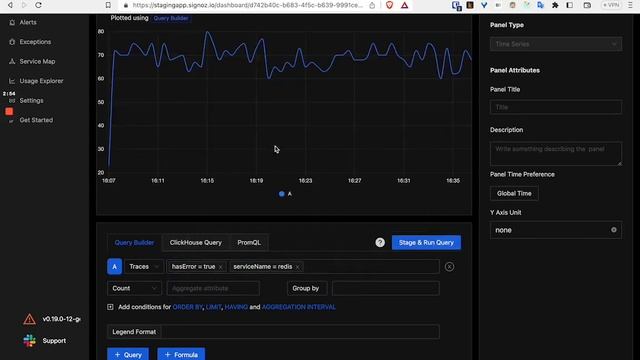The width and height of the screenshot is (640, 360).
Task: Expand additional conditions plus box
Action: [x=110, y=307]
